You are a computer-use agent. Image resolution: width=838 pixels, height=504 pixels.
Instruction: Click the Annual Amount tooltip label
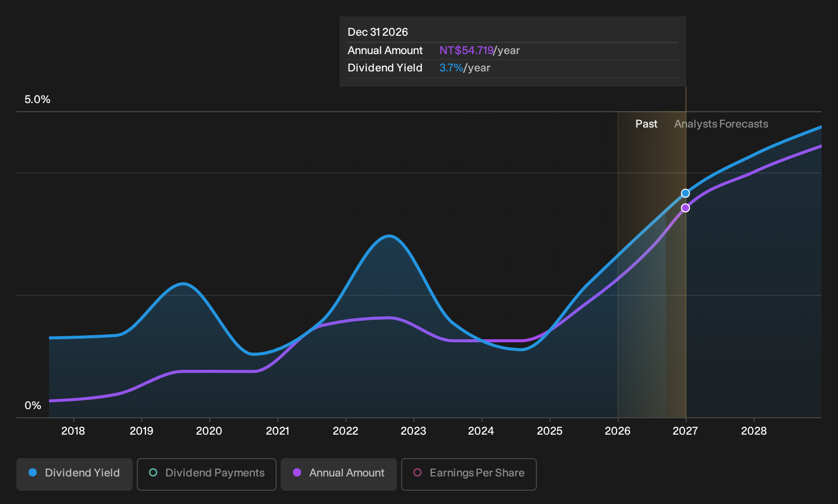pos(385,51)
